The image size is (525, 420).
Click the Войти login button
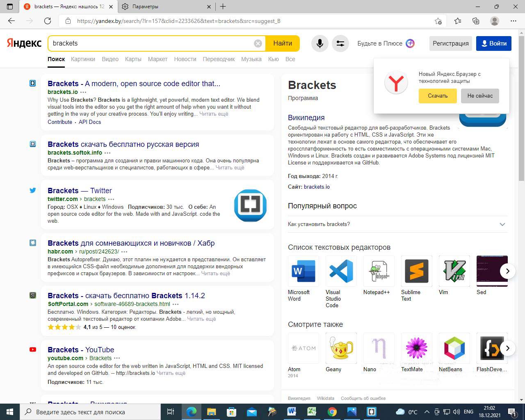pyautogui.click(x=493, y=43)
